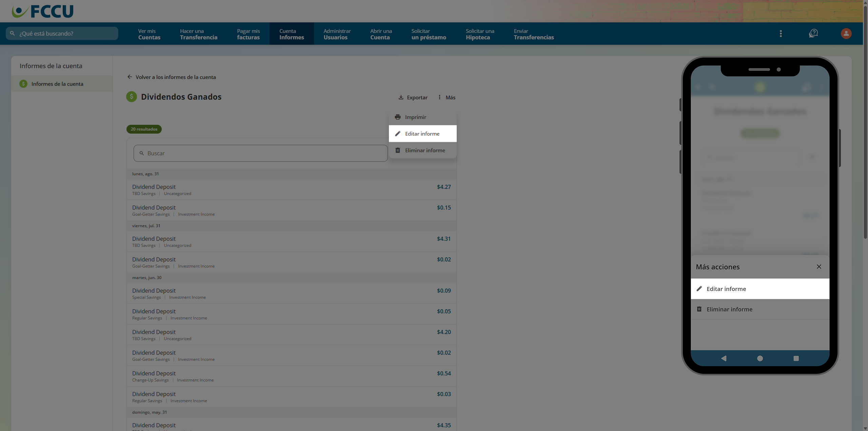Image resolution: width=868 pixels, height=431 pixels.
Task: Click the Exportar button
Action: click(x=413, y=97)
